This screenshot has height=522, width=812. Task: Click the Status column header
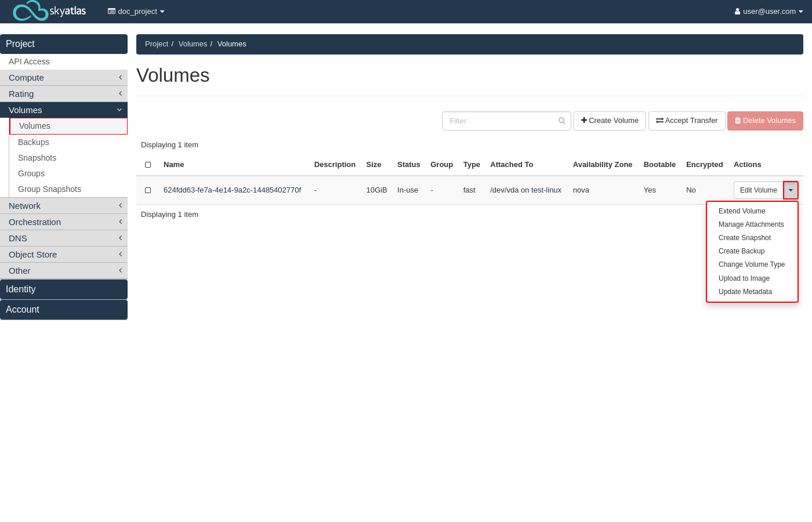tap(408, 165)
